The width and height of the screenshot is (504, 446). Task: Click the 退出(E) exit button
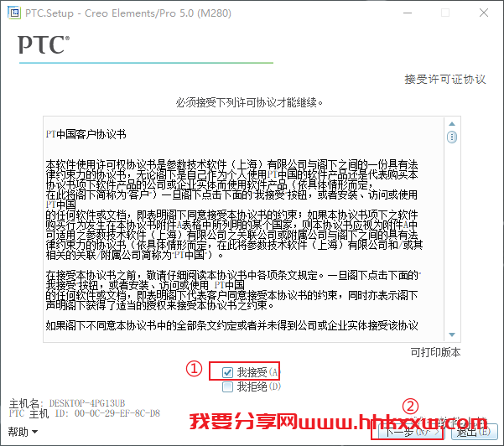(475, 432)
